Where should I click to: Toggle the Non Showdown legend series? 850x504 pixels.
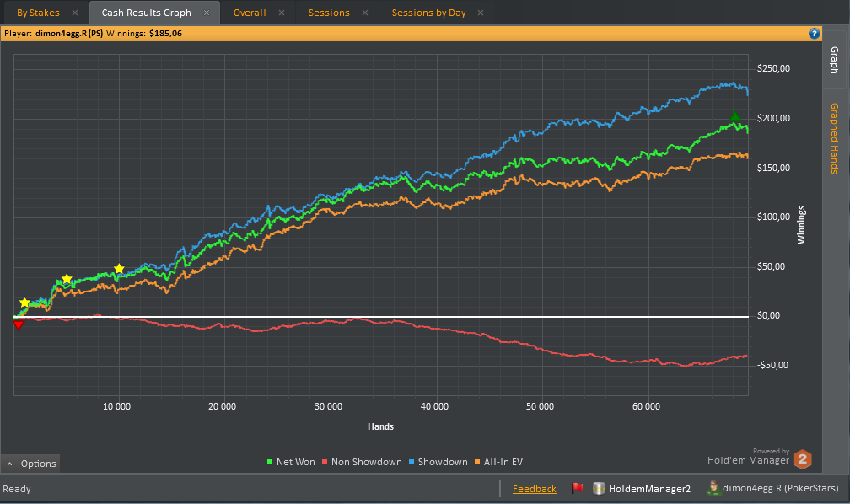(x=362, y=462)
